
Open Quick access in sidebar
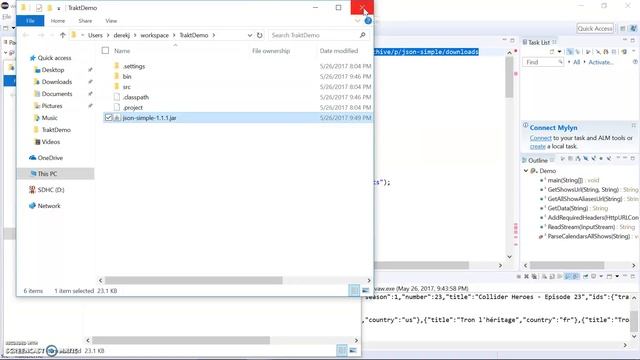tap(54, 58)
